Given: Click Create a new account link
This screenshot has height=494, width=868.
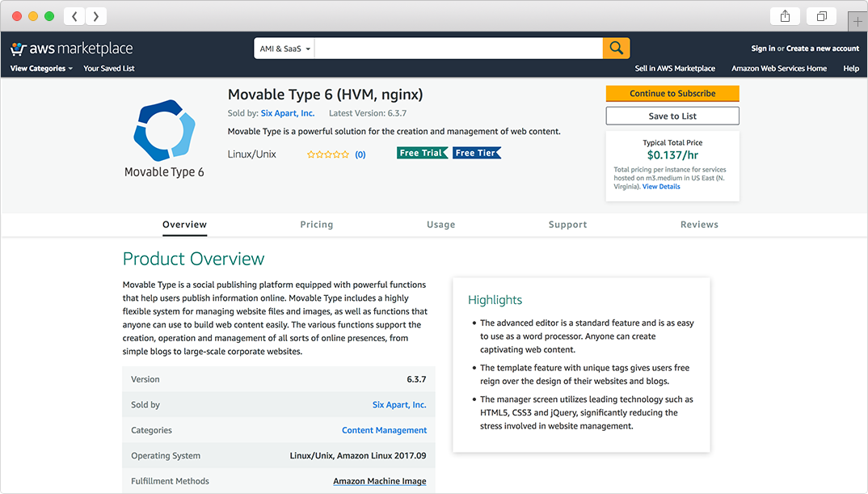Looking at the screenshot, I should tap(823, 49).
